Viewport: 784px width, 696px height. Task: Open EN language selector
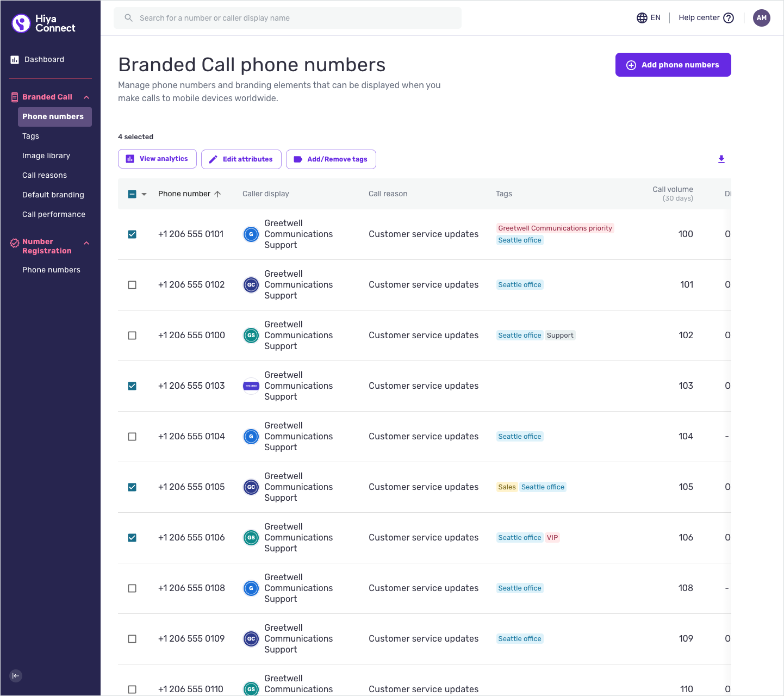point(649,18)
